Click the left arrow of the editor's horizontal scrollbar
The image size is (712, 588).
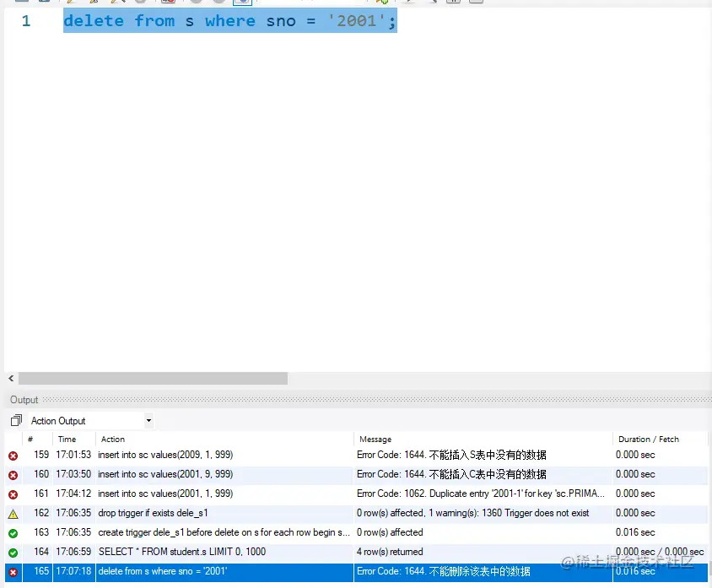point(11,378)
